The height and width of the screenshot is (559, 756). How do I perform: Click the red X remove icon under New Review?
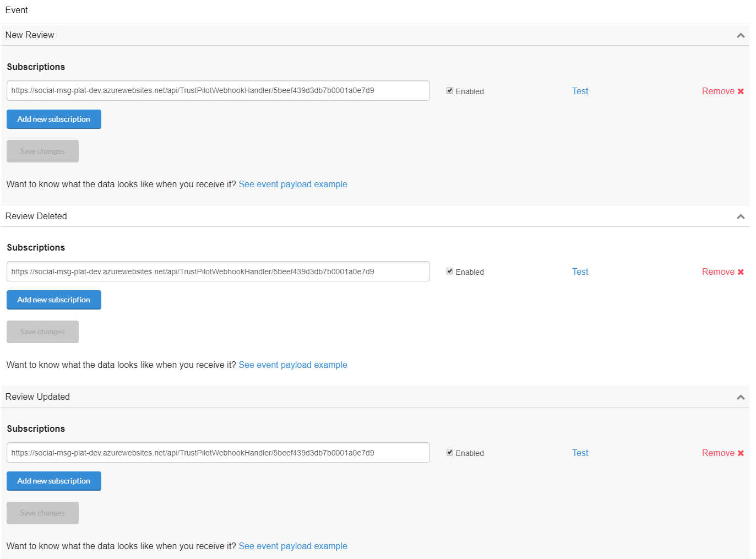741,91
